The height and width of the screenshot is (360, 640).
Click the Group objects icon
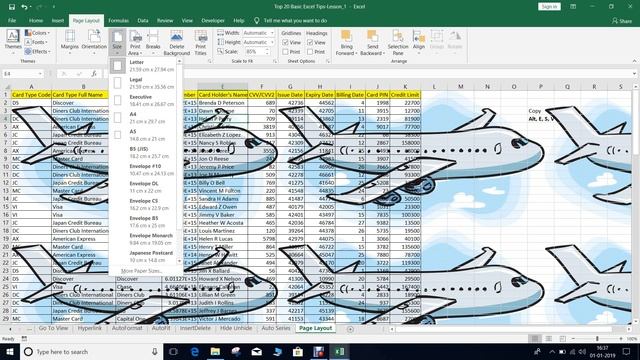click(x=436, y=42)
